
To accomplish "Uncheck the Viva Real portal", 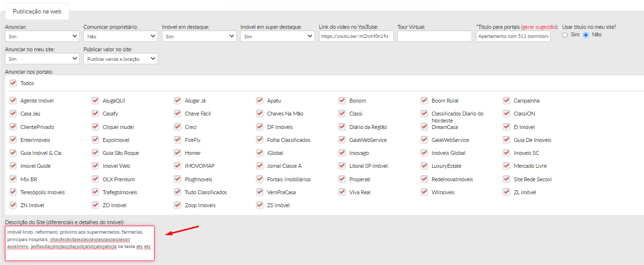I will 342,192.
